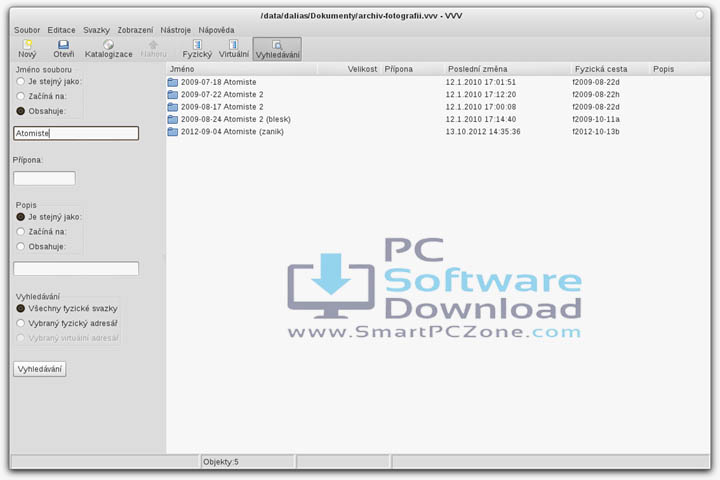Select row name '2009-08-17 Atomiste 2'
Viewport: 720px width, 480px height.
(222, 107)
